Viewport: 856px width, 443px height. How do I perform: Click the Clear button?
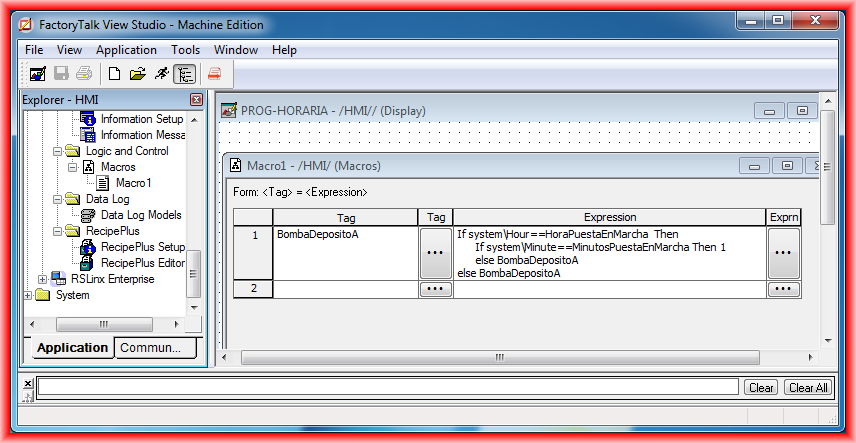[761, 387]
